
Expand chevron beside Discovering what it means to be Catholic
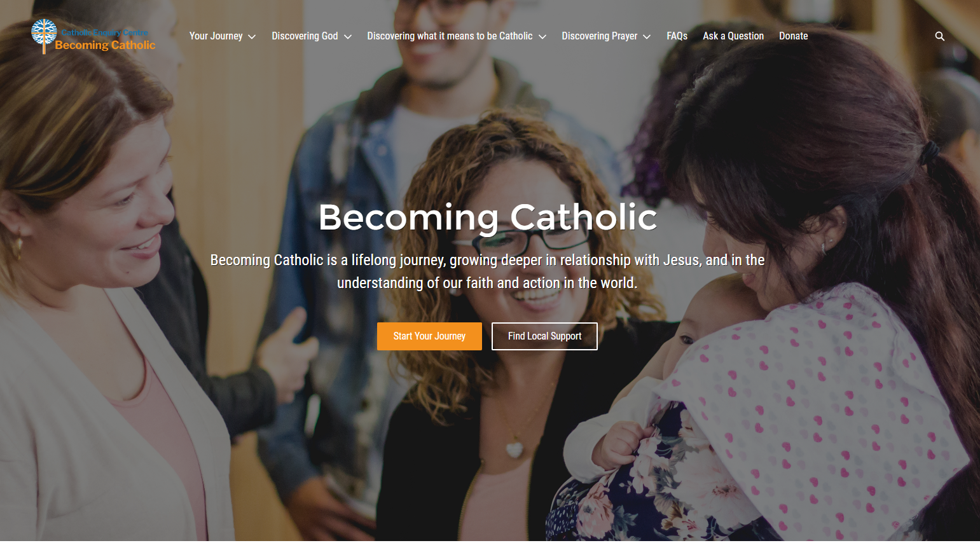click(x=542, y=37)
